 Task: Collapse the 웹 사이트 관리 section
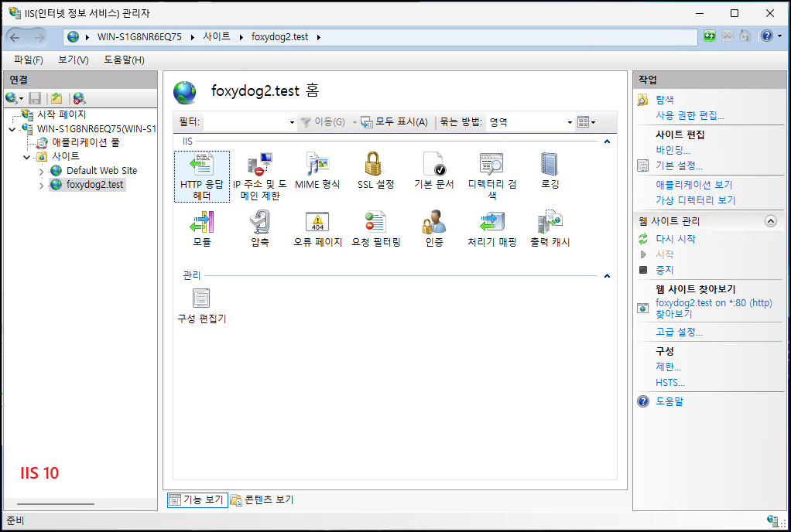click(x=770, y=221)
